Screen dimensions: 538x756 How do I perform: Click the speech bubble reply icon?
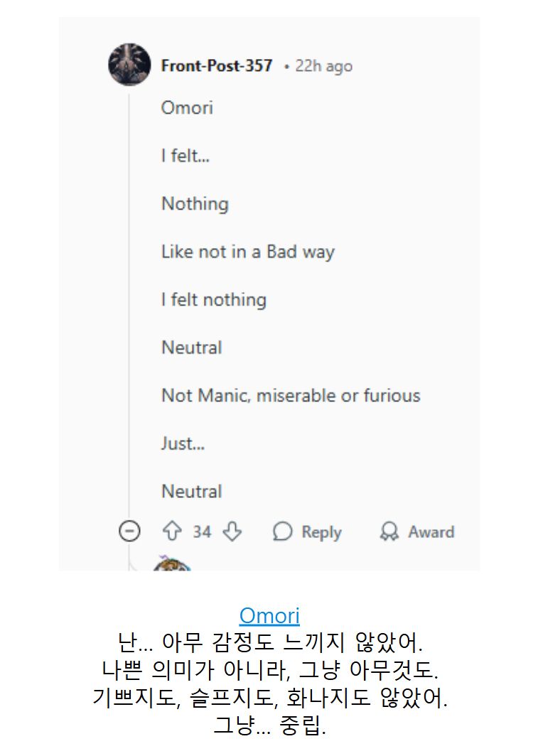(282, 531)
